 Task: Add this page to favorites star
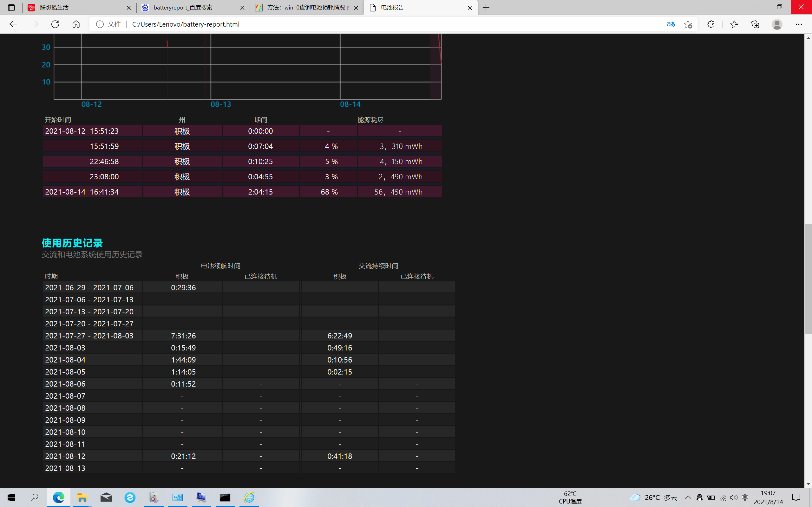(688, 24)
